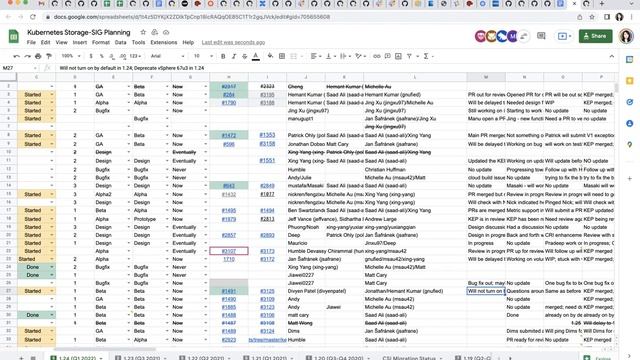Format selection as currency
The image size is (640, 360).
click(x=91, y=56)
